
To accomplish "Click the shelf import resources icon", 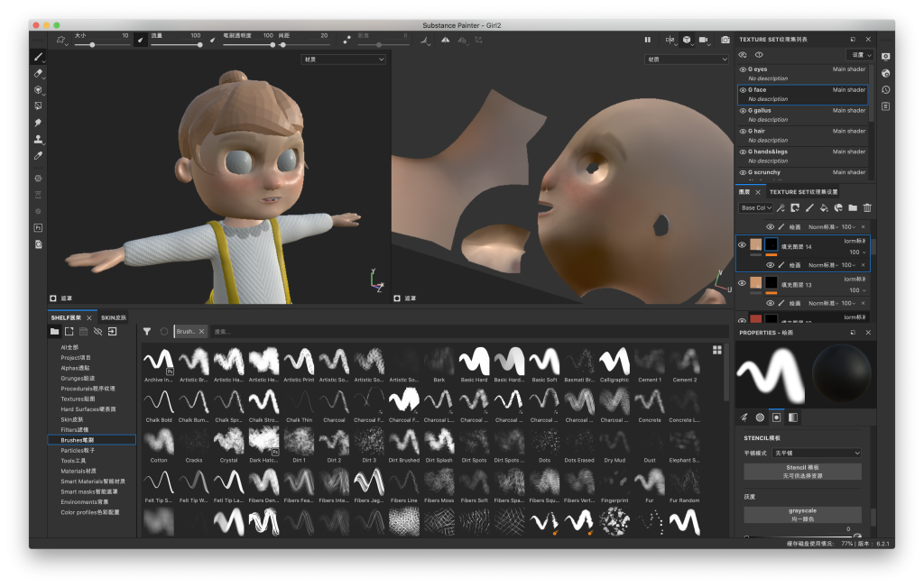I will point(113,332).
